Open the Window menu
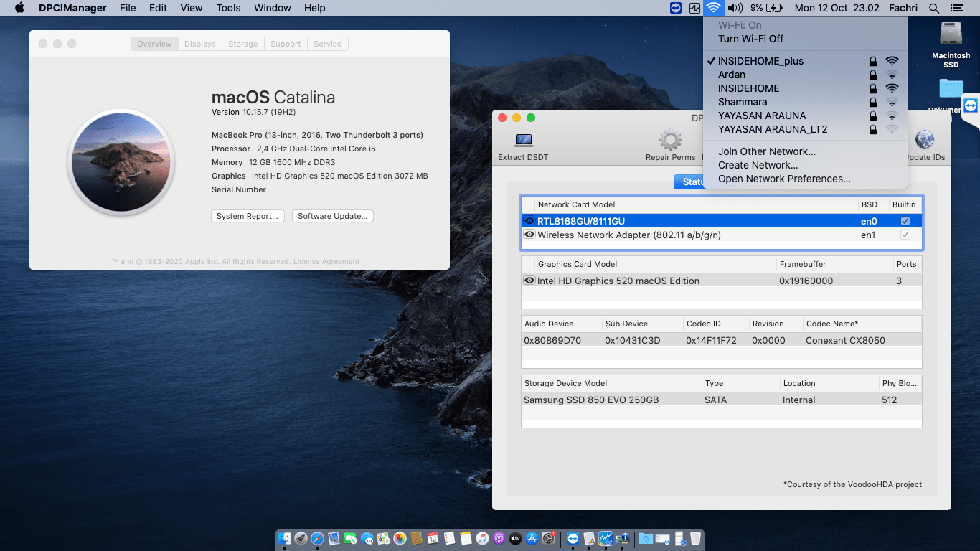The image size is (980, 551). tap(273, 8)
